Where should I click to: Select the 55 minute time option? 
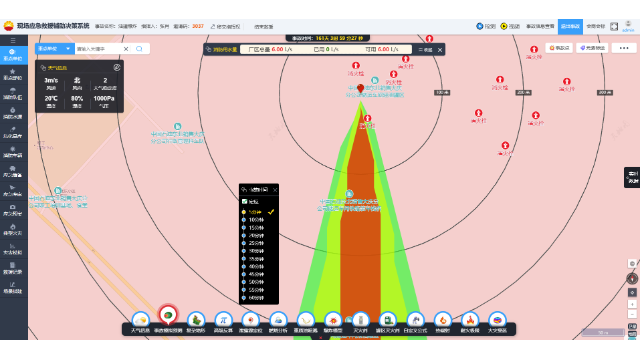coord(254,290)
